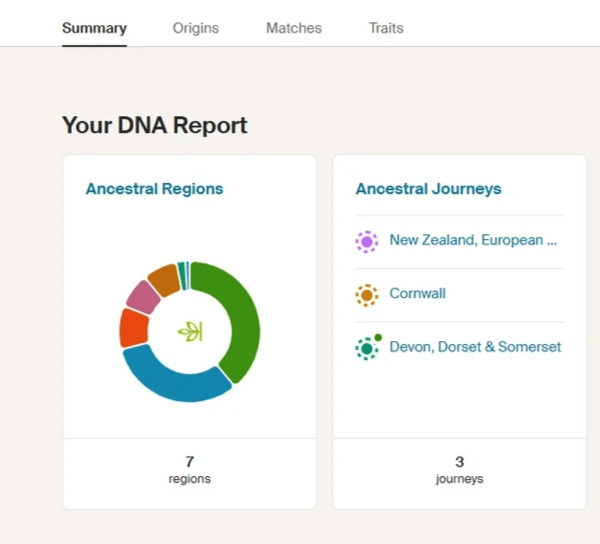
Task: Open the Cornwall journey entry
Action: click(417, 294)
